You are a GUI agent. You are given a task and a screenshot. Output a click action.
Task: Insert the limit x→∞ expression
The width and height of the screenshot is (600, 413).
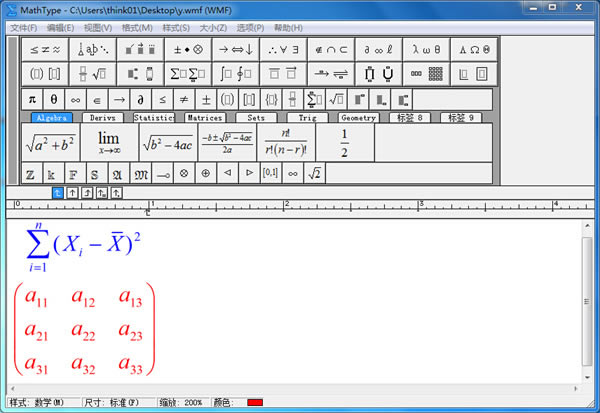[108, 143]
